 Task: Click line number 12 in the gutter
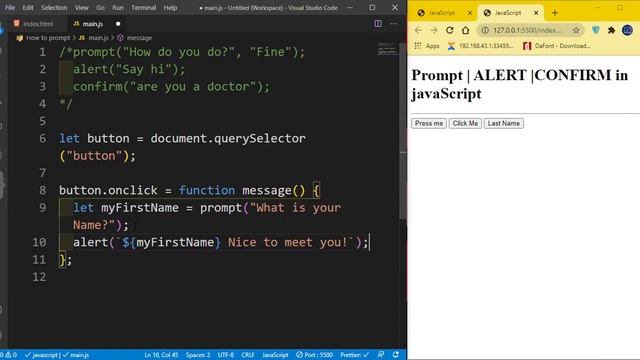click(x=39, y=277)
